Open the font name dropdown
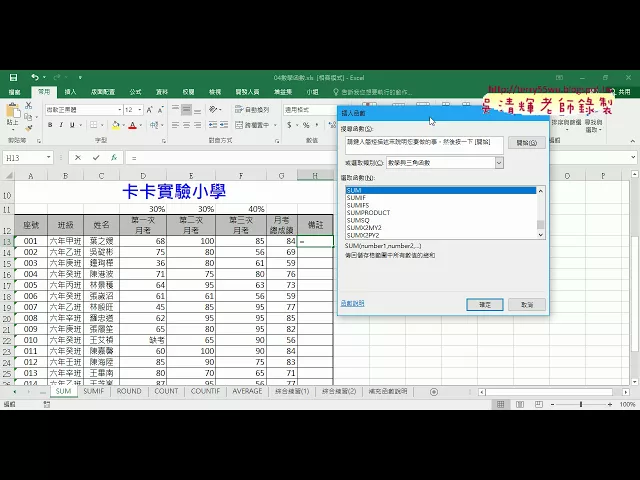This screenshot has width=640, height=480. coord(120,110)
